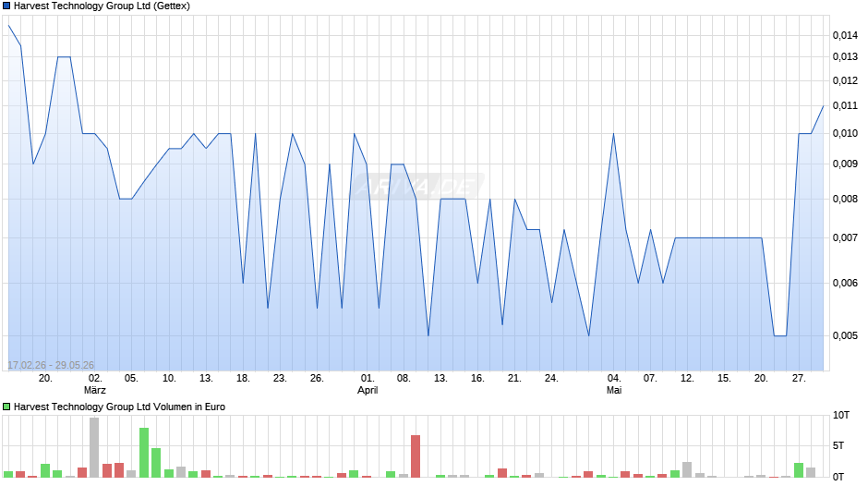
Task: Click the green legend square beside Volumen in Euro
Action: click(x=6, y=407)
